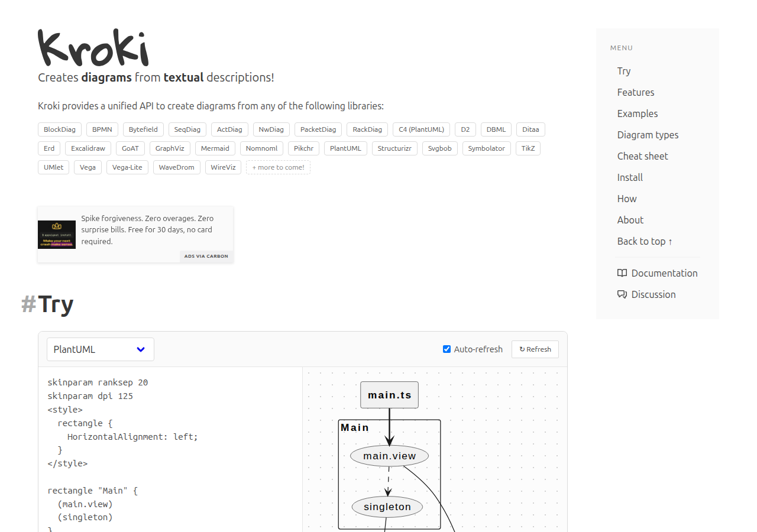Click the Ads via Carbon label
Viewport: 757px width, 532px height.
[206, 257]
